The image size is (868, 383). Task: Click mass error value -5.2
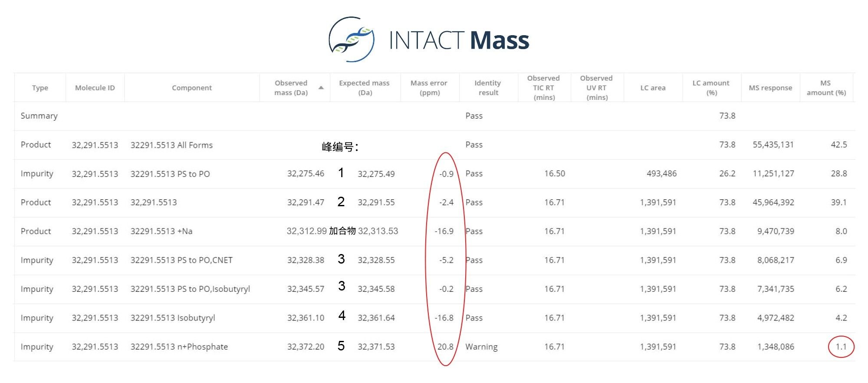[x=446, y=260]
